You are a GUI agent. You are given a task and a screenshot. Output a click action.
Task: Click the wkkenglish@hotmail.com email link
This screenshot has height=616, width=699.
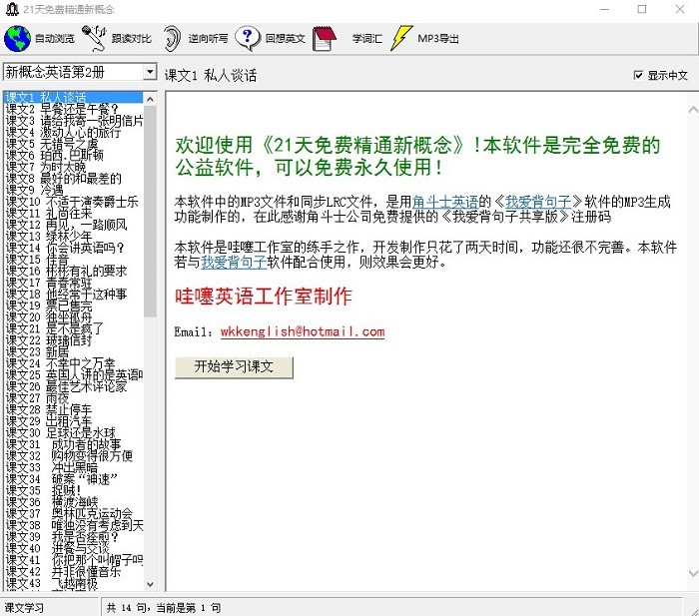click(x=303, y=331)
